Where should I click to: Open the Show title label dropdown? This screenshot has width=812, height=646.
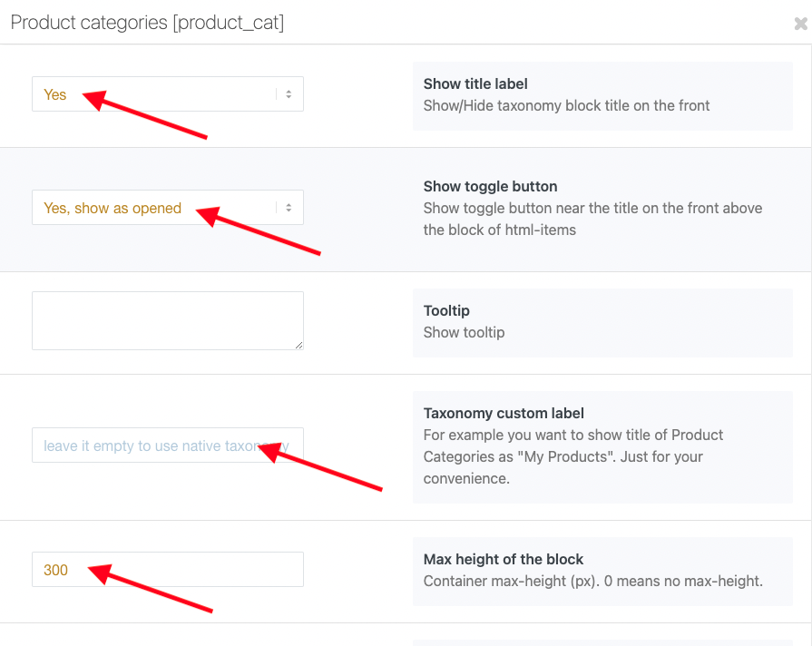(x=168, y=93)
